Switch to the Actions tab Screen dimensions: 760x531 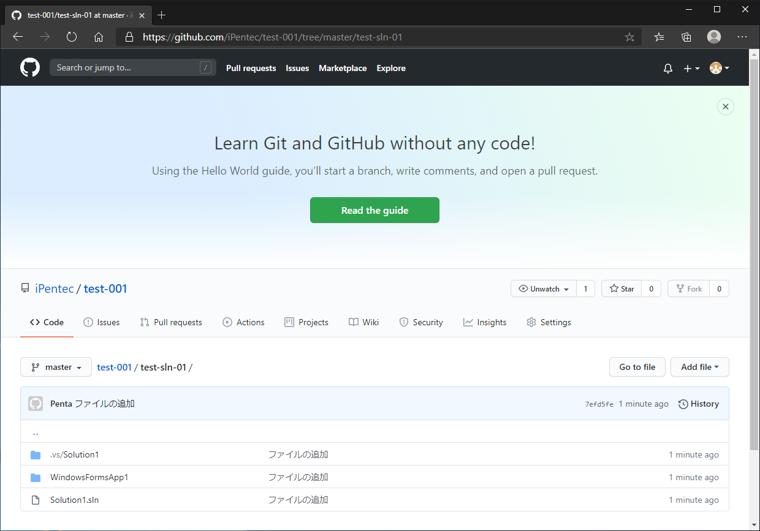pyautogui.click(x=243, y=322)
